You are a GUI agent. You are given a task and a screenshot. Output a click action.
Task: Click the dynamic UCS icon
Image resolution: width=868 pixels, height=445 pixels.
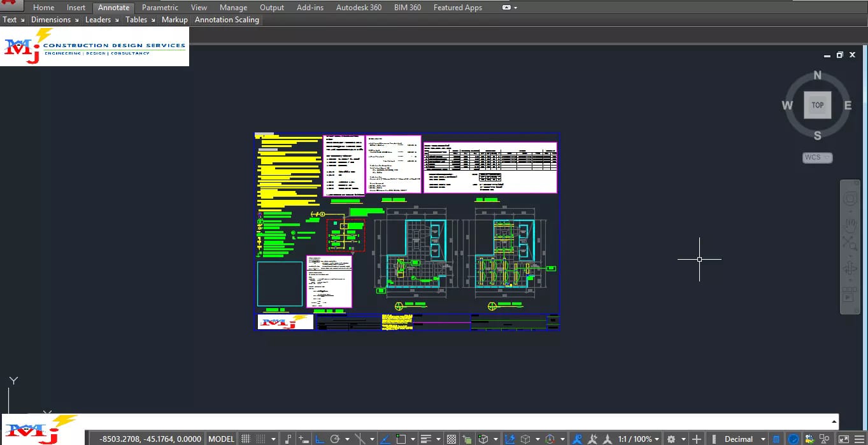click(510, 439)
